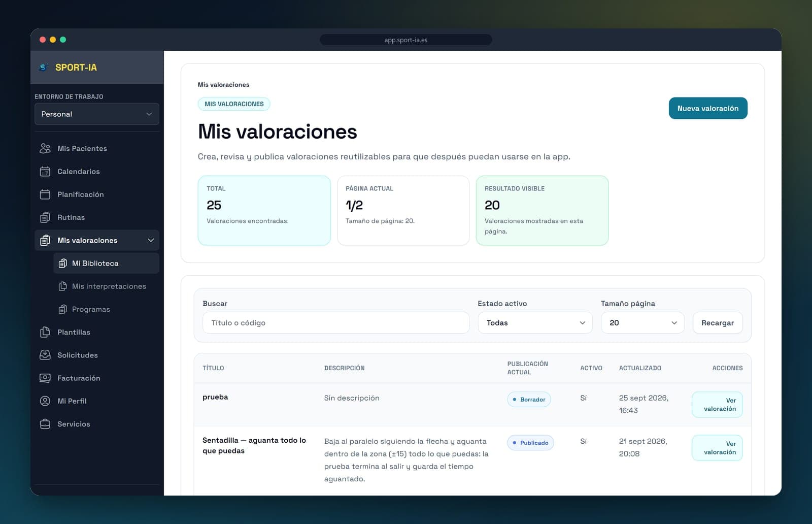Viewport: 812px width, 524px height.
Task: Open Calendarios from the sidebar
Action: pyautogui.click(x=97, y=171)
